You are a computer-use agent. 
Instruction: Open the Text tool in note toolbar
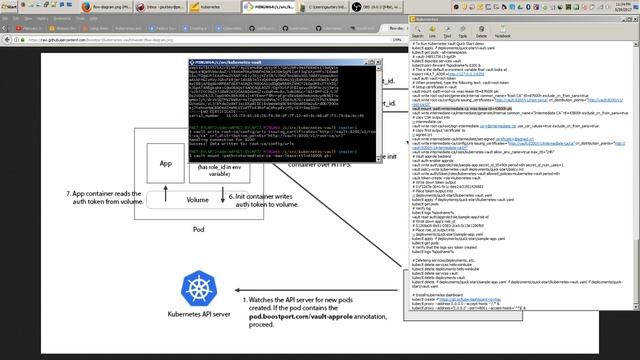coord(447,31)
